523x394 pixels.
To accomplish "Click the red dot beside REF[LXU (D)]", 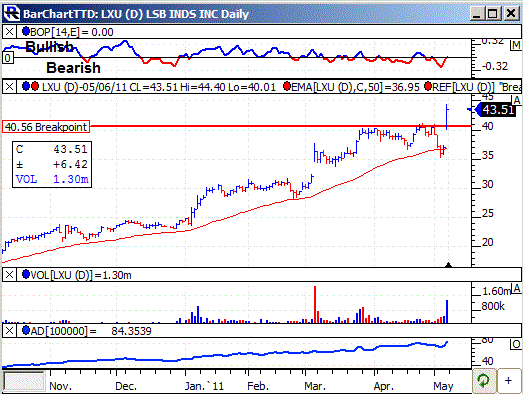I will pyautogui.click(x=428, y=87).
